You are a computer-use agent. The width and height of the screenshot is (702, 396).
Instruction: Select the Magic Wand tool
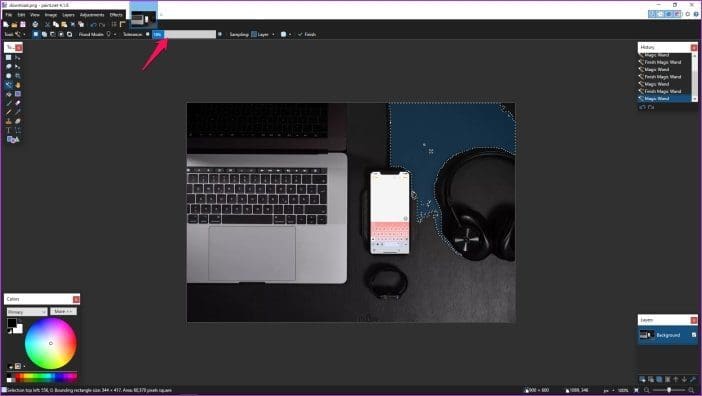point(9,85)
